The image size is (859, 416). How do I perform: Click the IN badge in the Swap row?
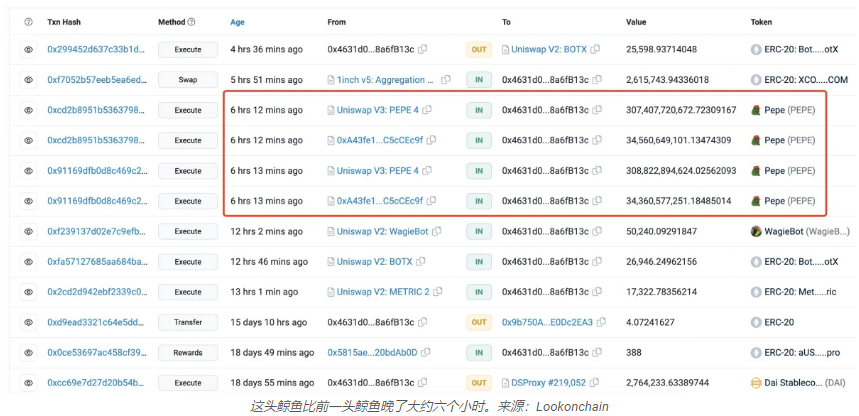pyautogui.click(x=479, y=80)
